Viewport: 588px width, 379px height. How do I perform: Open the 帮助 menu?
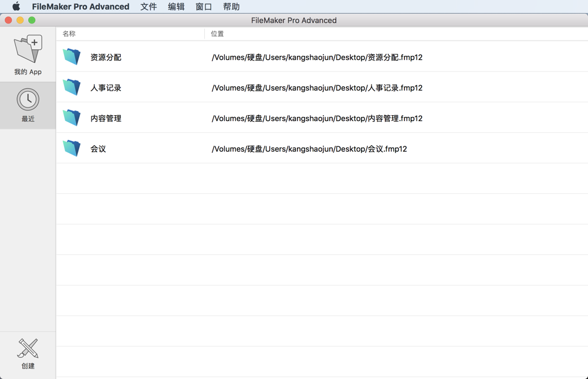[x=231, y=6]
